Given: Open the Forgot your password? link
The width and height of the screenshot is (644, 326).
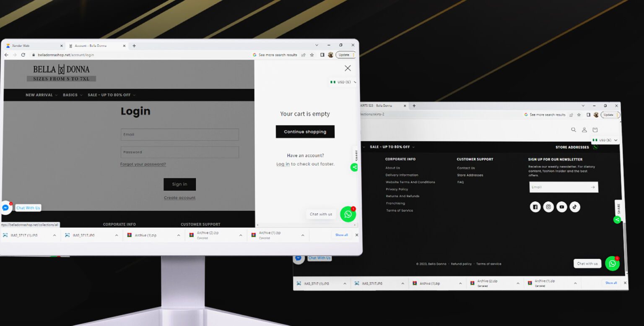Looking at the screenshot, I should [143, 164].
